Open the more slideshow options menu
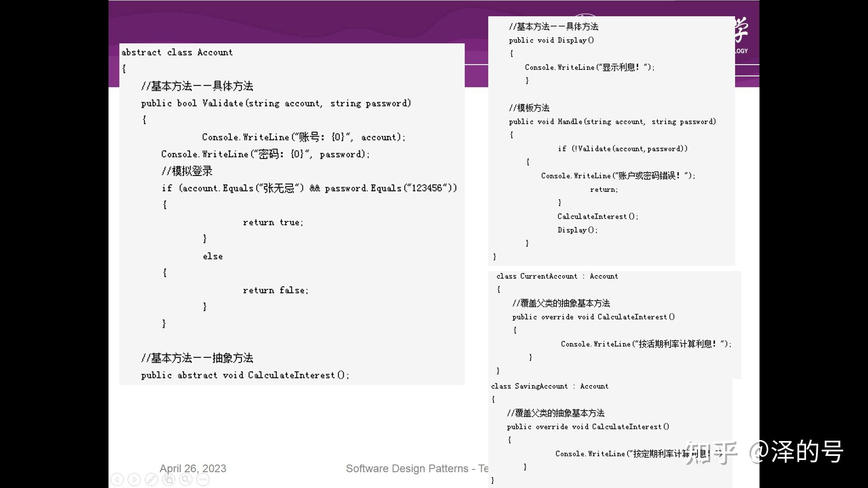 (203, 479)
